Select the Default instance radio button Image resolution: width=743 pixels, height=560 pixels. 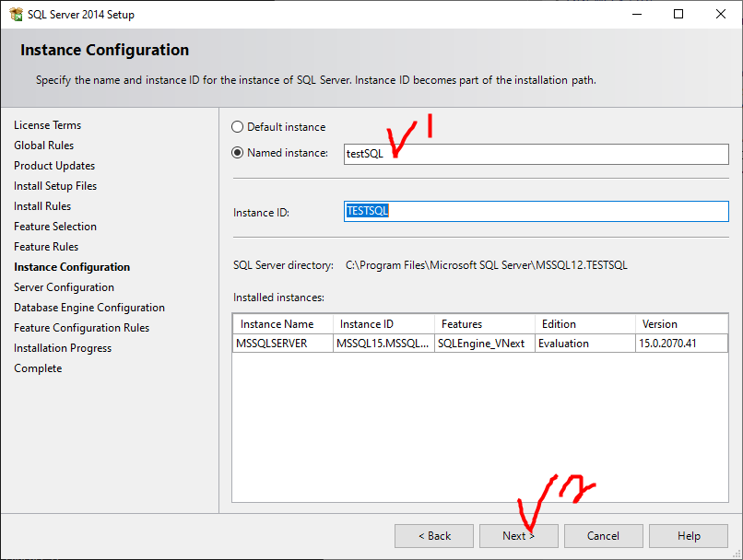(237, 127)
